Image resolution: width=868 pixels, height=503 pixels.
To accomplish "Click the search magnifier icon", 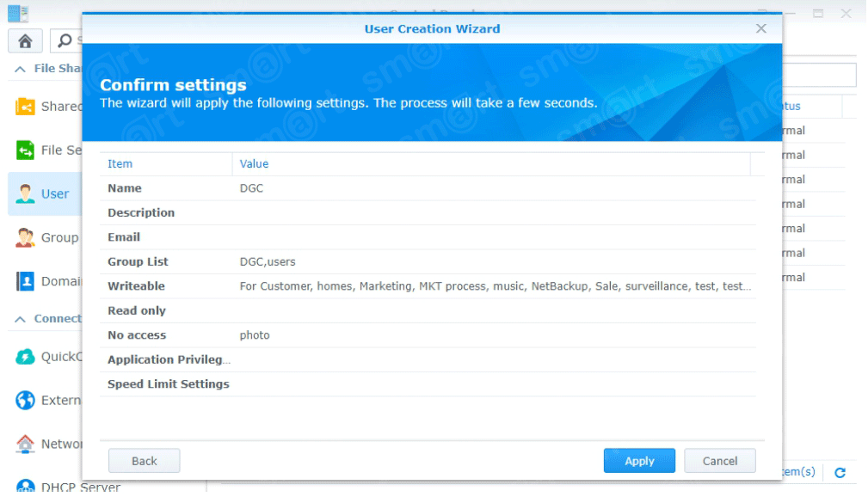I will pyautogui.click(x=65, y=40).
